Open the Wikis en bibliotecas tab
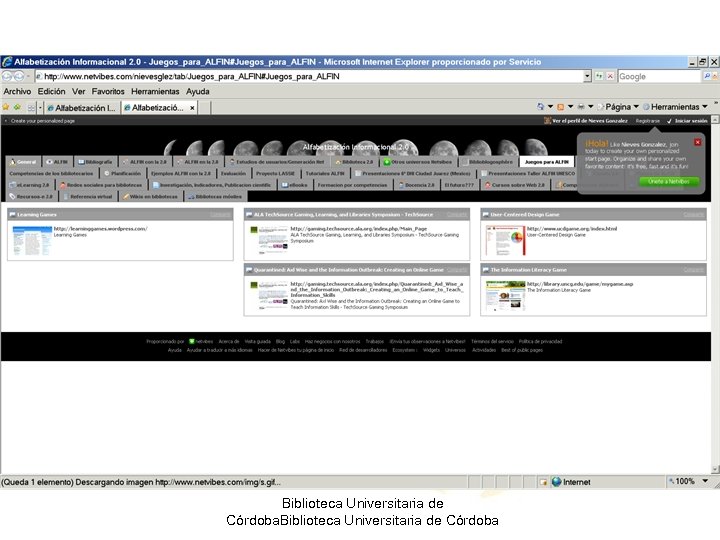Image resolution: width=720 pixels, height=540 pixels. point(150,197)
